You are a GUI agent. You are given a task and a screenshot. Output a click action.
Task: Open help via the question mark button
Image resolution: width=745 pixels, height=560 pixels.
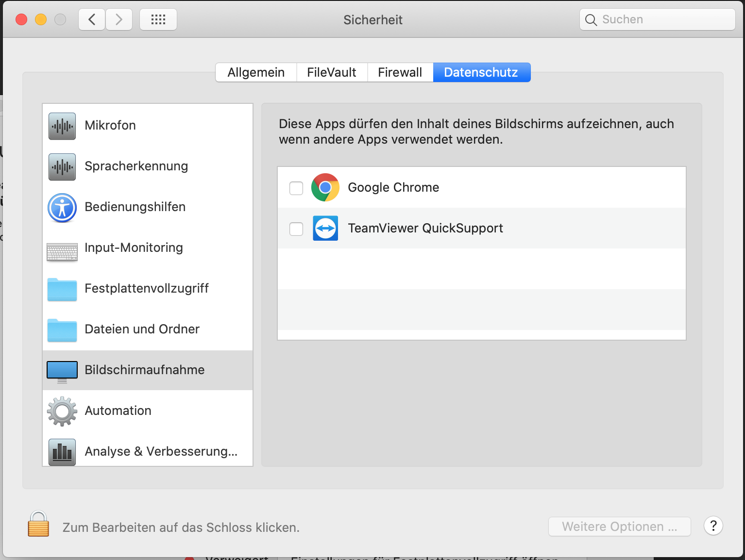click(712, 526)
